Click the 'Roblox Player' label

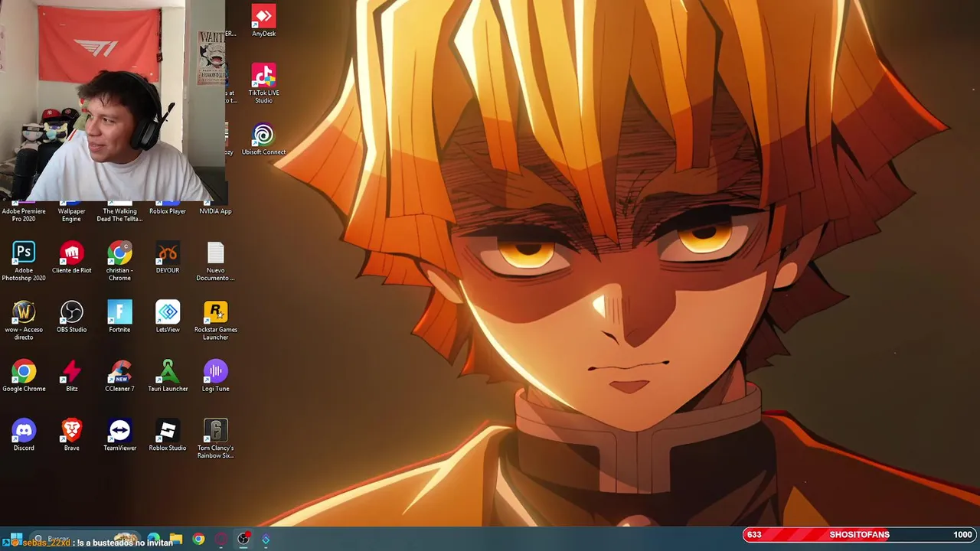tap(168, 211)
